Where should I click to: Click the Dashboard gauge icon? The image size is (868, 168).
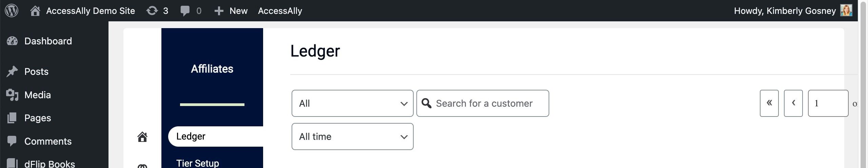point(12,41)
